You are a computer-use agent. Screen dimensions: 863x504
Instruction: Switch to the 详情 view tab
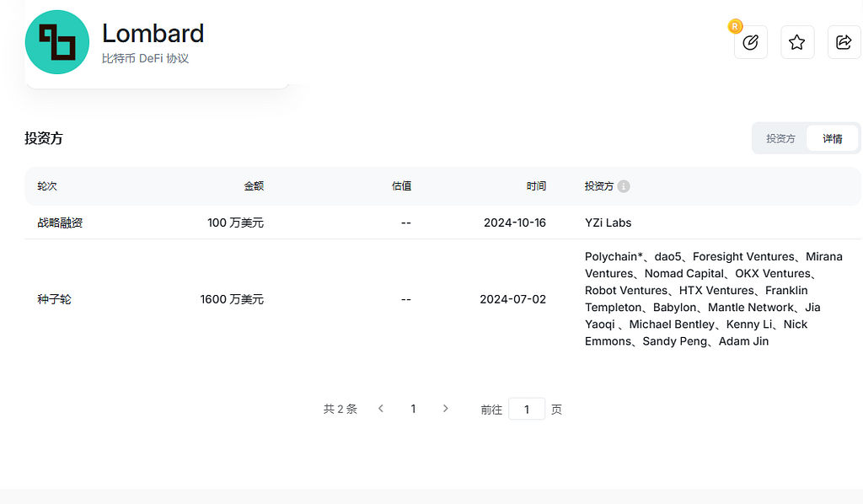click(833, 138)
